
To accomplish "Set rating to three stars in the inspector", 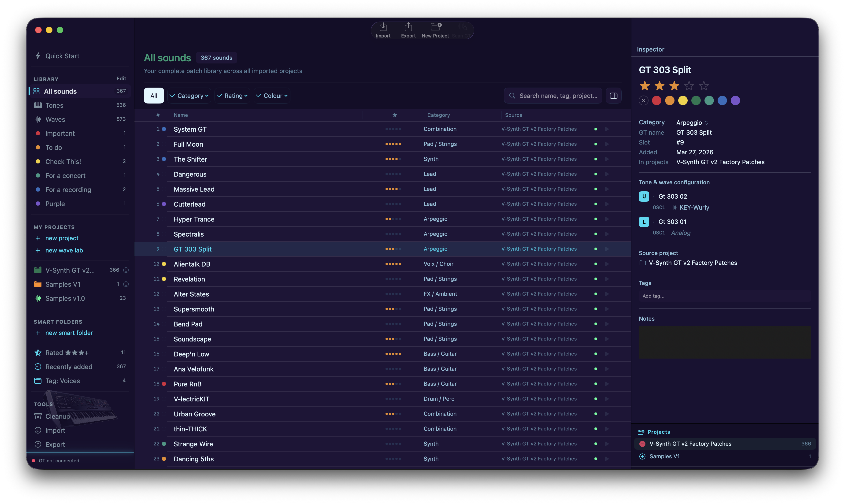I will 674,86.
